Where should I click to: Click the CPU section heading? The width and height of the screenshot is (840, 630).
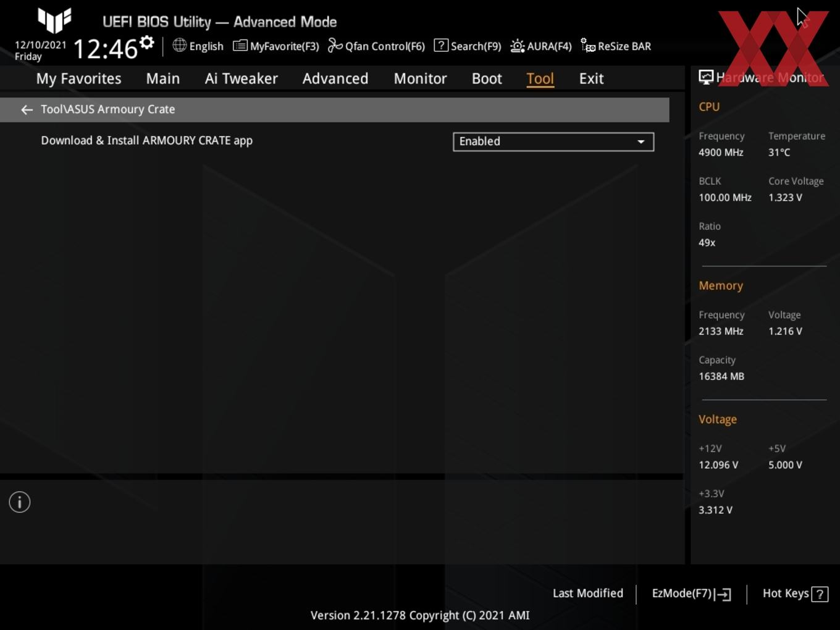[x=709, y=107]
